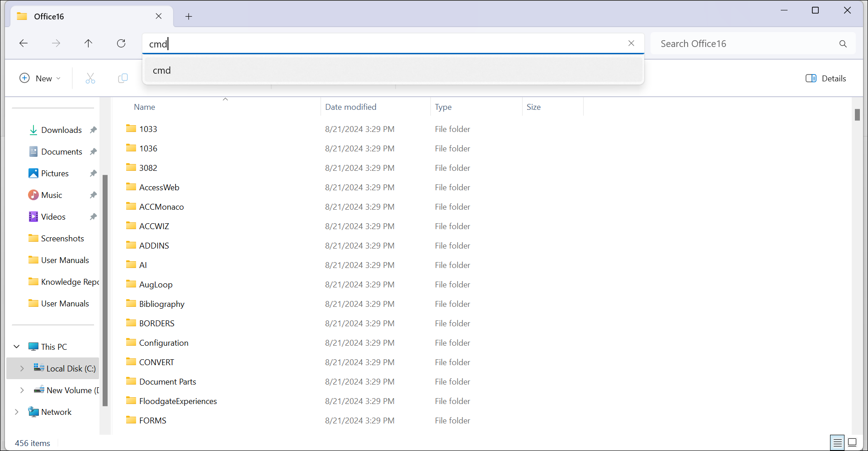Switch to details list view
The width and height of the screenshot is (868, 451).
[837, 442]
